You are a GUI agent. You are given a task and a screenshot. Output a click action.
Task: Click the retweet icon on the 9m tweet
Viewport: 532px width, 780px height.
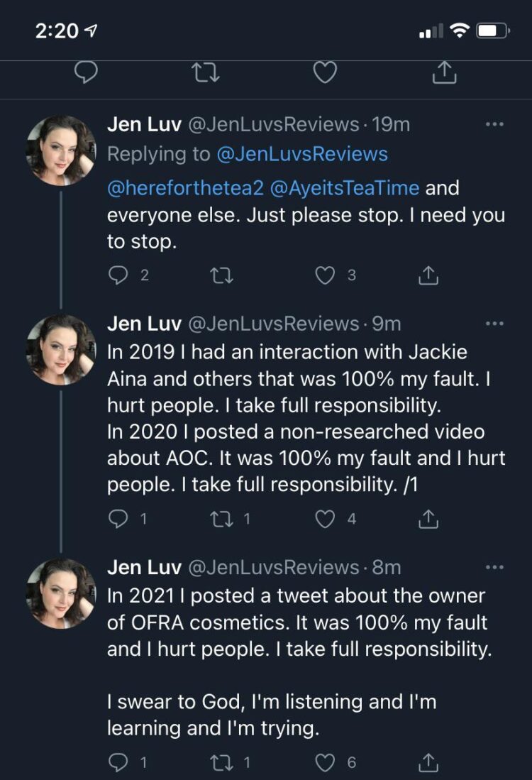[223, 519]
